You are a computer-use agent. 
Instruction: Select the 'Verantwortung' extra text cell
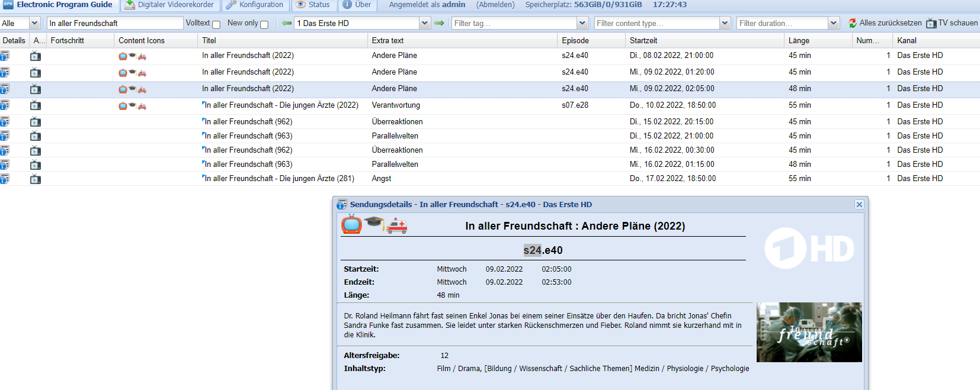pos(396,105)
